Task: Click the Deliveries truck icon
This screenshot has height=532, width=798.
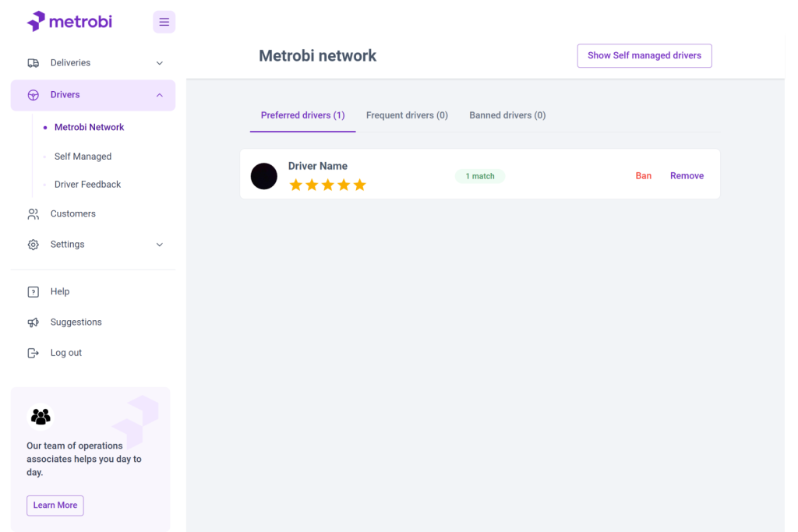Action: click(x=33, y=63)
